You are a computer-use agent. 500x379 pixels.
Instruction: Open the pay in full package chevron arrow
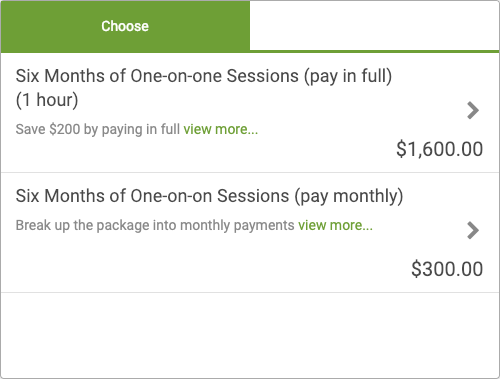click(x=473, y=110)
